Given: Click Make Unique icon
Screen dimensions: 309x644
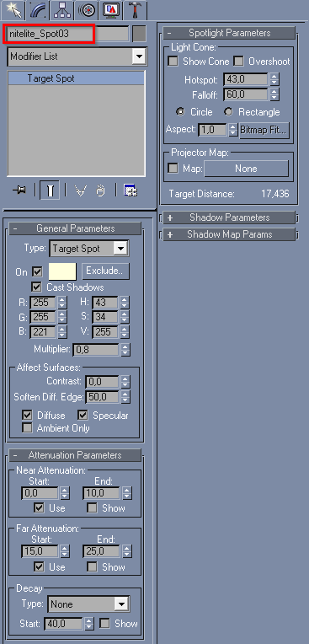Looking at the screenshot, I should pos(81,191).
